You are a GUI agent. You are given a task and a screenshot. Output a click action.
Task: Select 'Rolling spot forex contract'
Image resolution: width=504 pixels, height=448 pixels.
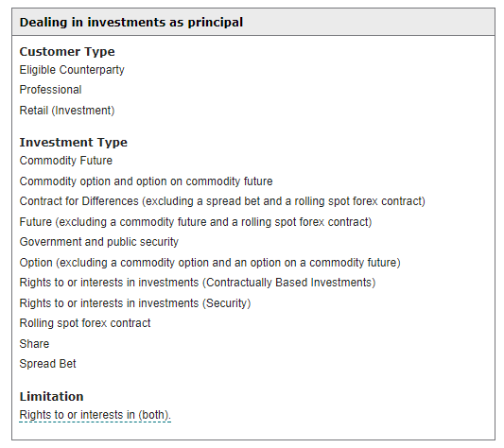pos(85,323)
